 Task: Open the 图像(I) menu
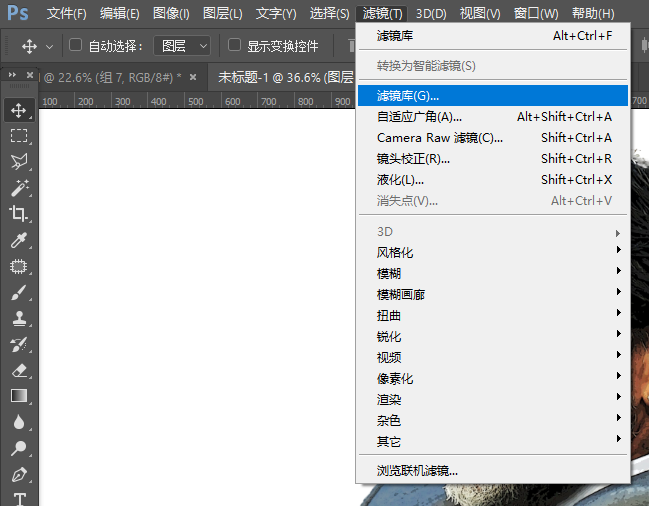coord(171,14)
